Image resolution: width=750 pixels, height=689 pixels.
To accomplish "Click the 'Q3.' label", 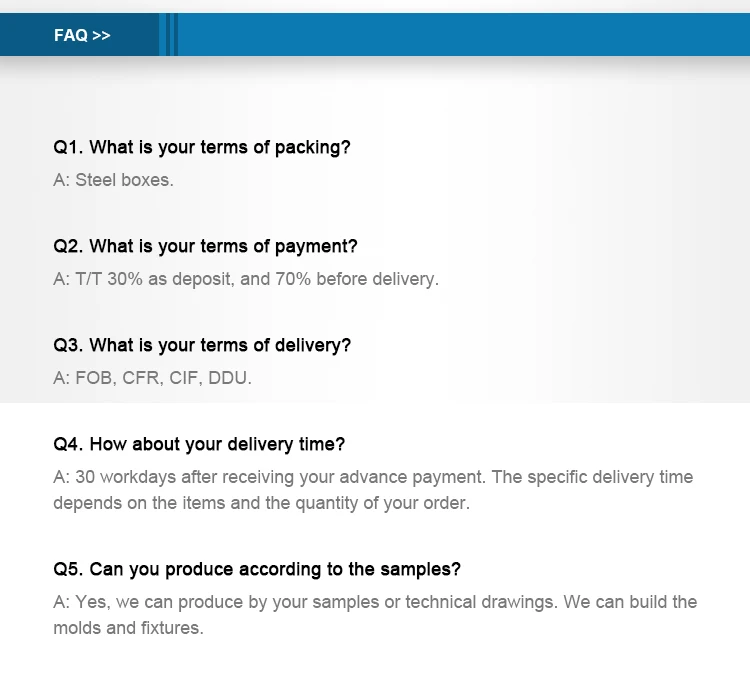I will 68,345.
